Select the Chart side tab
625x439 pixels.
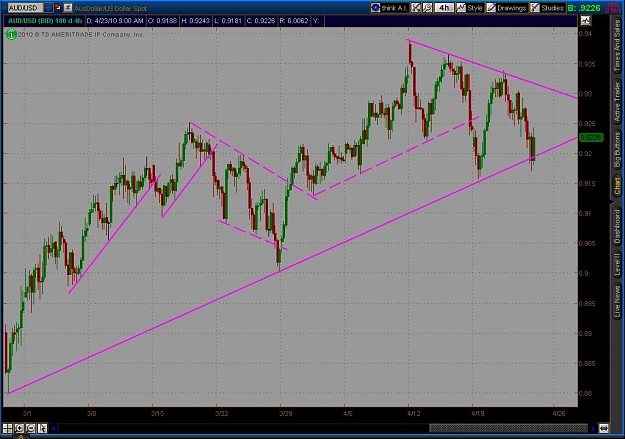point(617,186)
